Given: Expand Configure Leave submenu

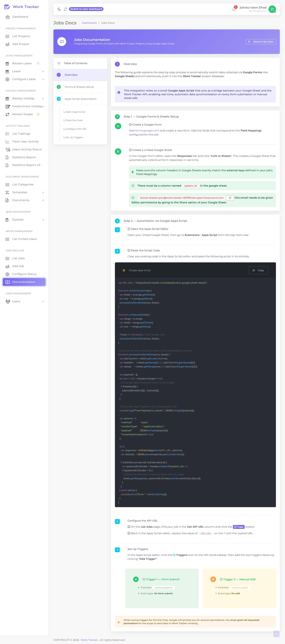Looking at the screenshot, I should [x=43, y=79].
